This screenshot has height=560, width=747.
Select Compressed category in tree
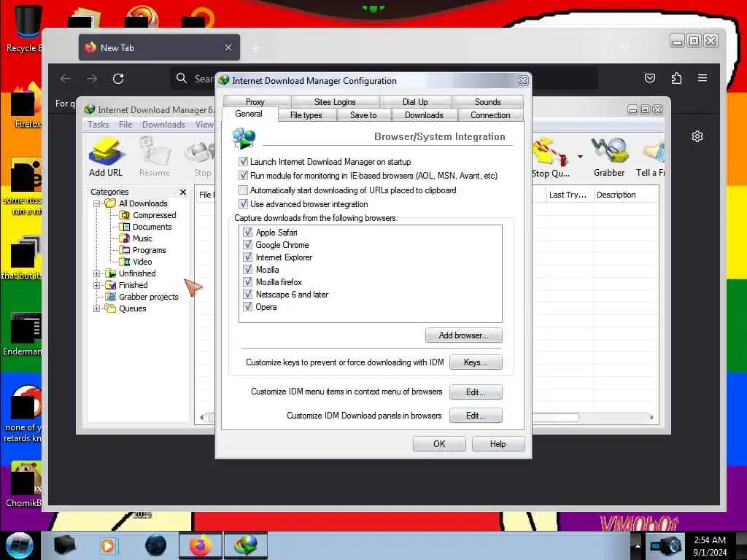pyautogui.click(x=155, y=215)
